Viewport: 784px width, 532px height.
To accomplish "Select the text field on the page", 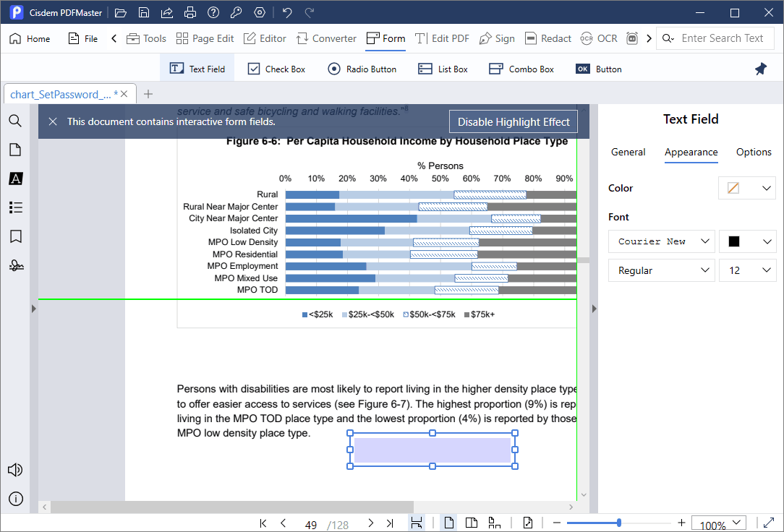I will (433, 450).
